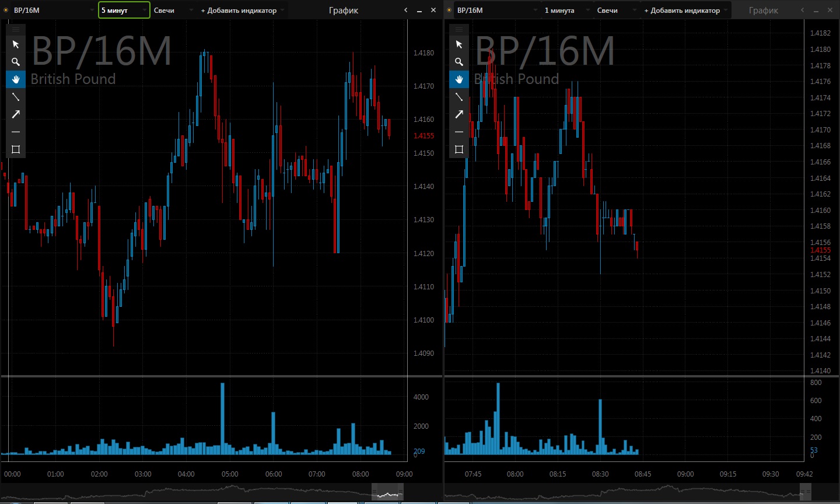
Task: Click the 'График' title of the right panel
Action: click(x=764, y=10)
